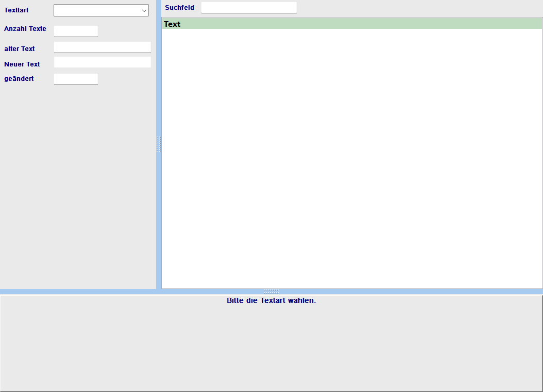The image size is (543, 392).
Task: Focus the geändert input field
Action: [76, 79]
